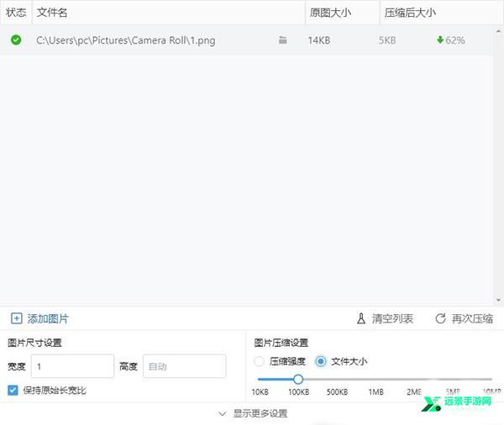Open containing folder icon for 1.png
This screenshot has height=425, width=504.
[282, 40]
